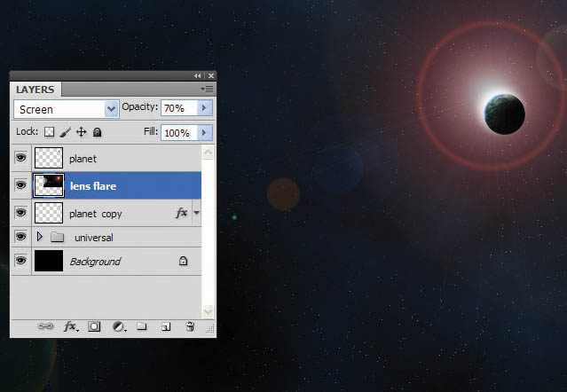Add a layer mask
The image size is (567, 392).
(94, 326)
